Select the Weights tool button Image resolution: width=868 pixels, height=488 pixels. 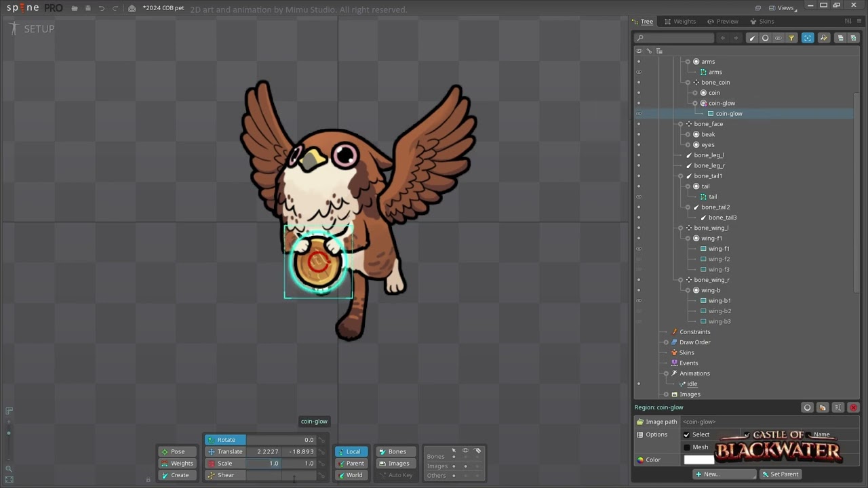pos(177,464)
